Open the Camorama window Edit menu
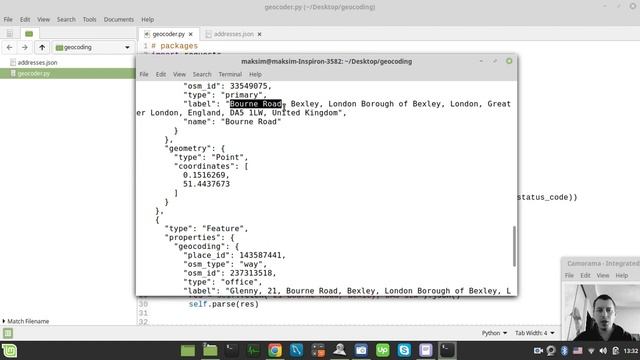The image size is (640, 360). coord(585,276)
